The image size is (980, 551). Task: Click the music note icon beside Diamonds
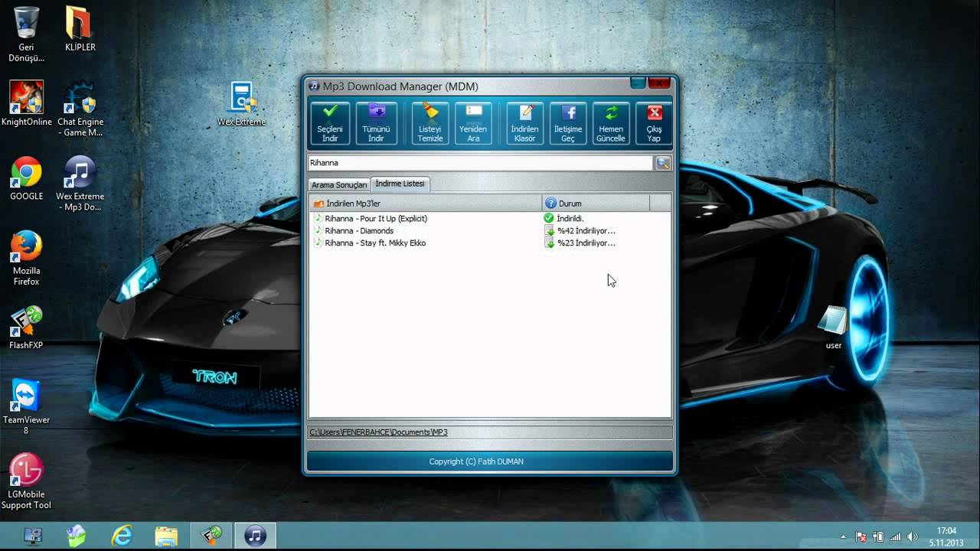pyautogui.click(x=318, y=230)
